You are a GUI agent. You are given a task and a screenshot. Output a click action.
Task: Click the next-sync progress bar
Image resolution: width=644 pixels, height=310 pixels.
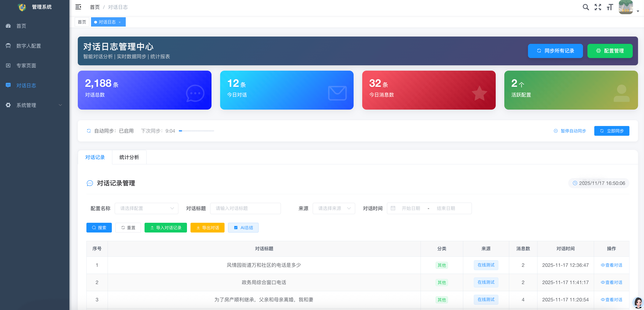click(x=196, y=131)
